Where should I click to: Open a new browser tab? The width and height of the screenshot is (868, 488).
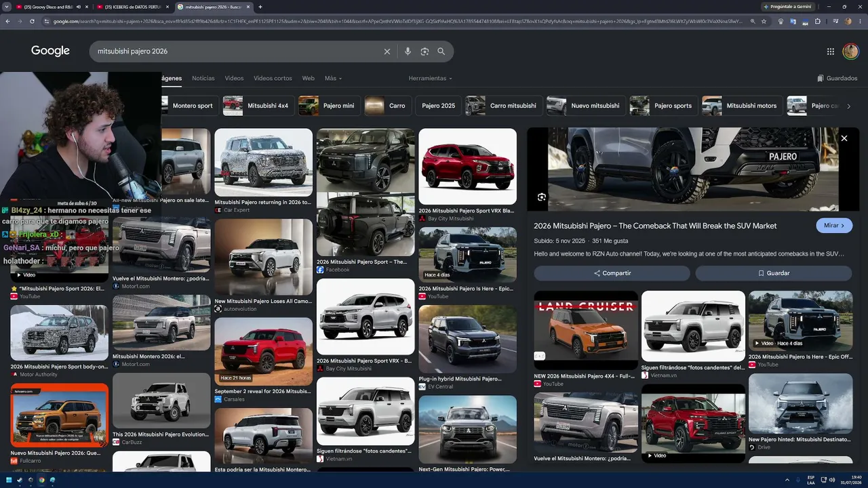tap(260, 7)
